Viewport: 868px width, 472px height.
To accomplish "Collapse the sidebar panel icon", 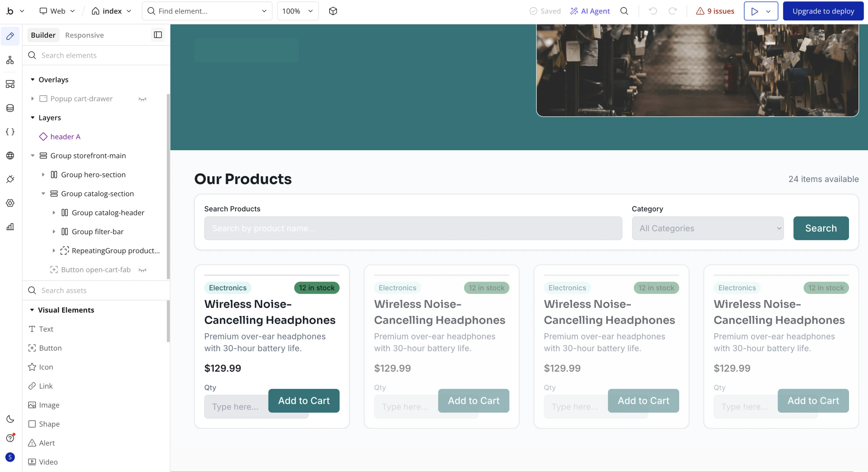I will (x=158, y=35).
